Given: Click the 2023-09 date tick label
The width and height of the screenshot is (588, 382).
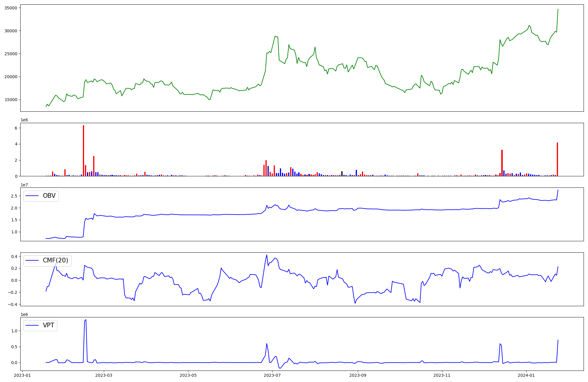Looking at the screenshot, I should 358,375.
